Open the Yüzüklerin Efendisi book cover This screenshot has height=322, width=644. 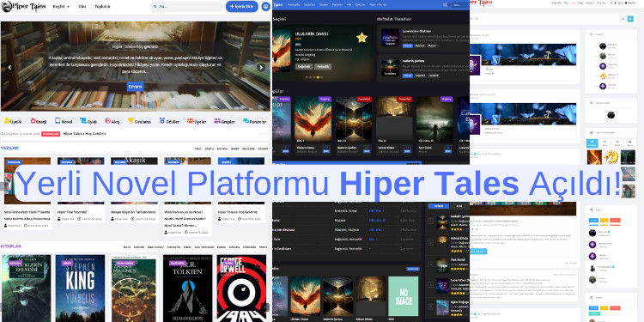pyautogui.click(x=27, y=289)
